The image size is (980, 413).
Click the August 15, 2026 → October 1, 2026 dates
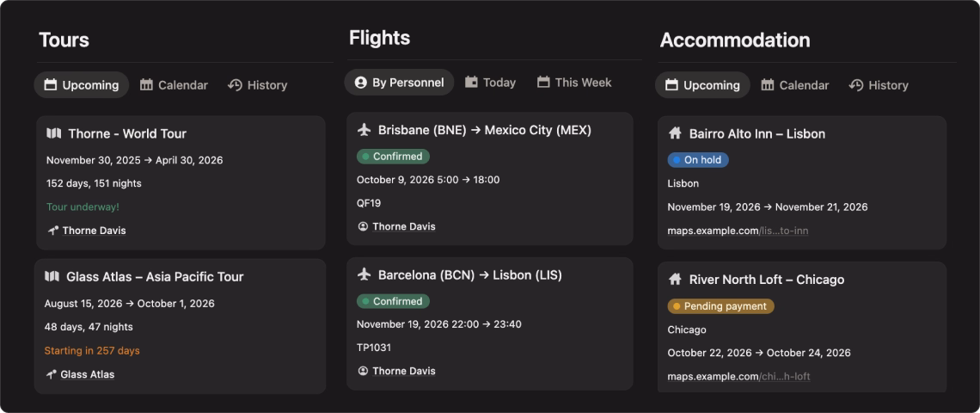click(129, 304)
